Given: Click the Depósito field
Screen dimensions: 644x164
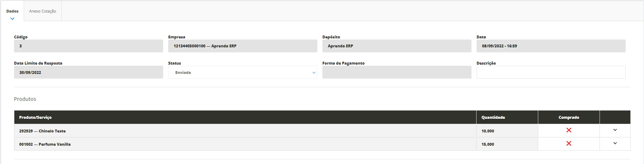Looking at the screenshot, I should pos(397,46).
